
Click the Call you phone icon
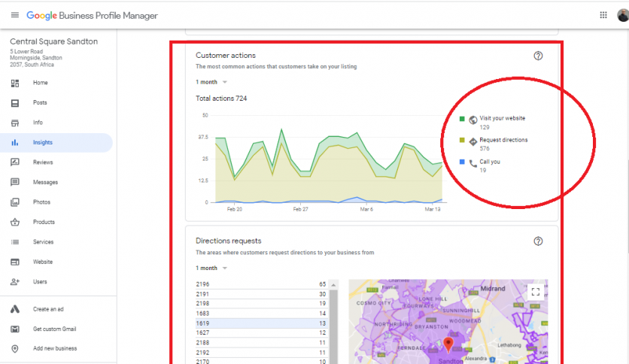473,163
